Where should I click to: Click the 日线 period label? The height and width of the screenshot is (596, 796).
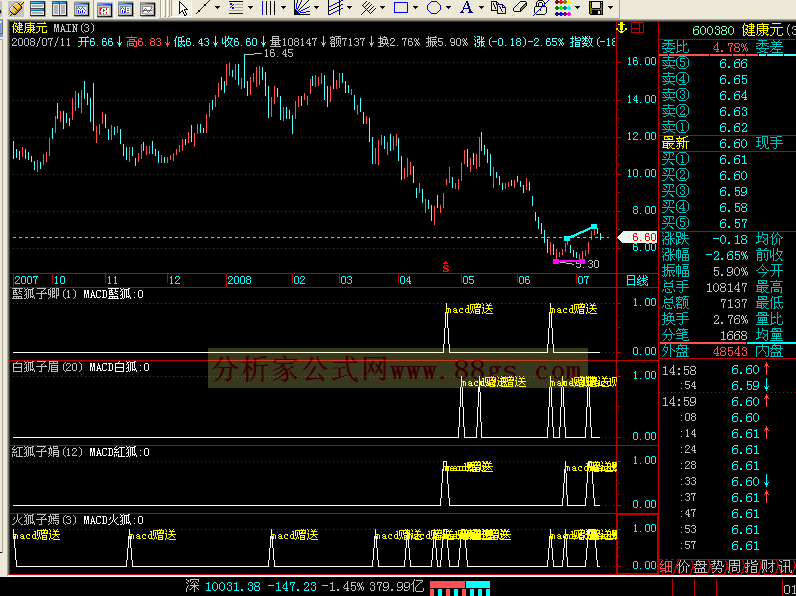pyautogui.click(x=637, y=280)
